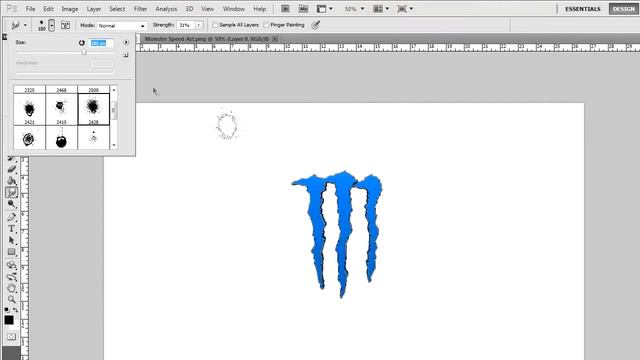Open the Smudge tool preset picker
The width and height of the screenshot is (640, 360).
pos(19,25)
